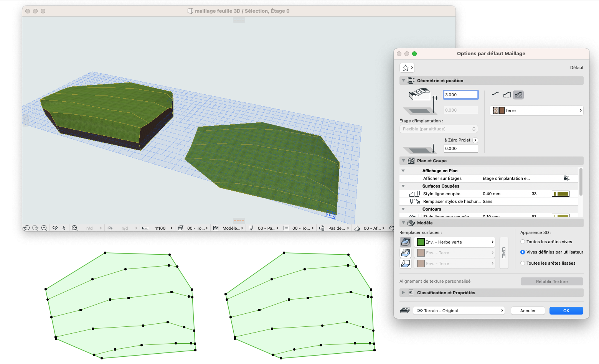The width and height of the screenshot is (599, 364).
Task: Open the Terre building material dropdown
Action: [536, 110]
